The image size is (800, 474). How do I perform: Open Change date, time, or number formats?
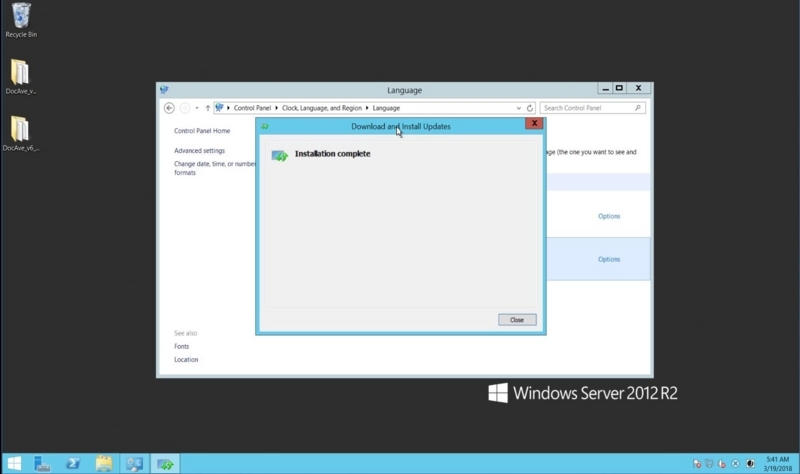click(x=215, y=168)
